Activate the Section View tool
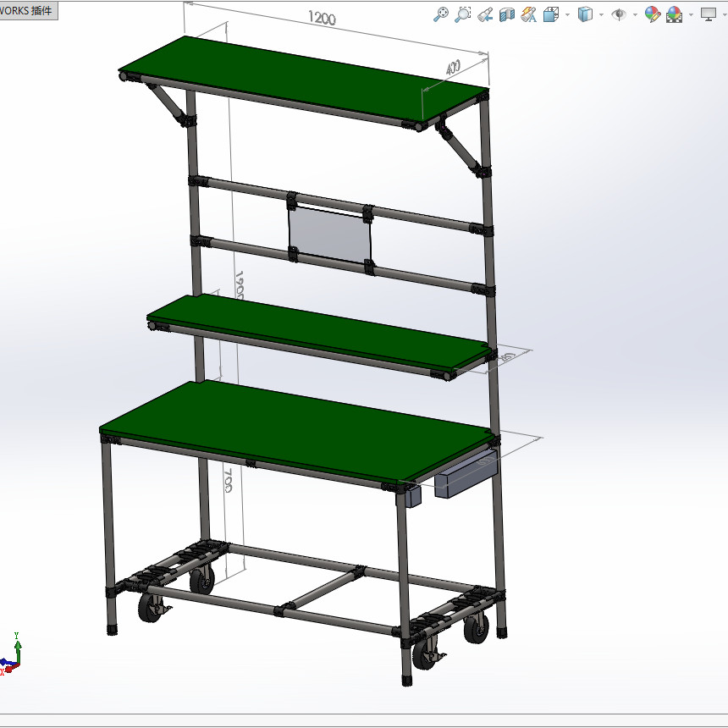The image size is (728, 728). point(507,15)
